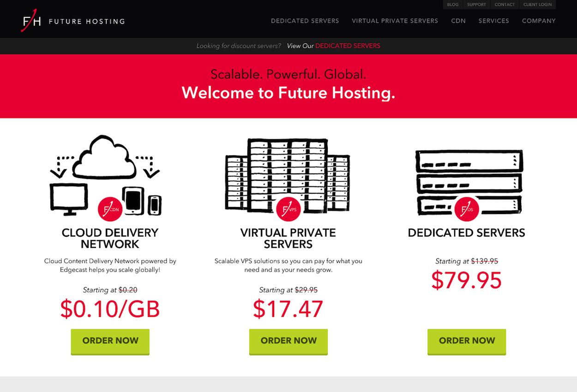The width and height of the screenshot is (577, 392).
Task: Go to the Blog link
Action: 453,5
